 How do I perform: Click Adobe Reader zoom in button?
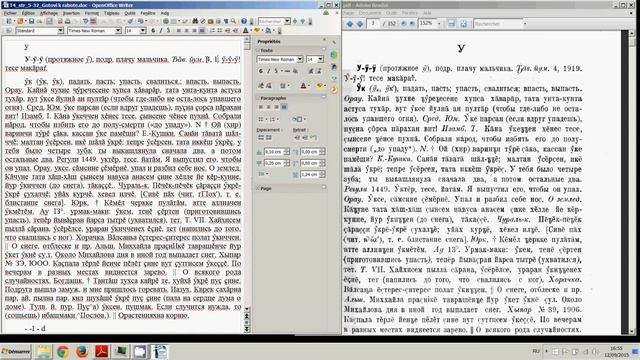point(412,24)
